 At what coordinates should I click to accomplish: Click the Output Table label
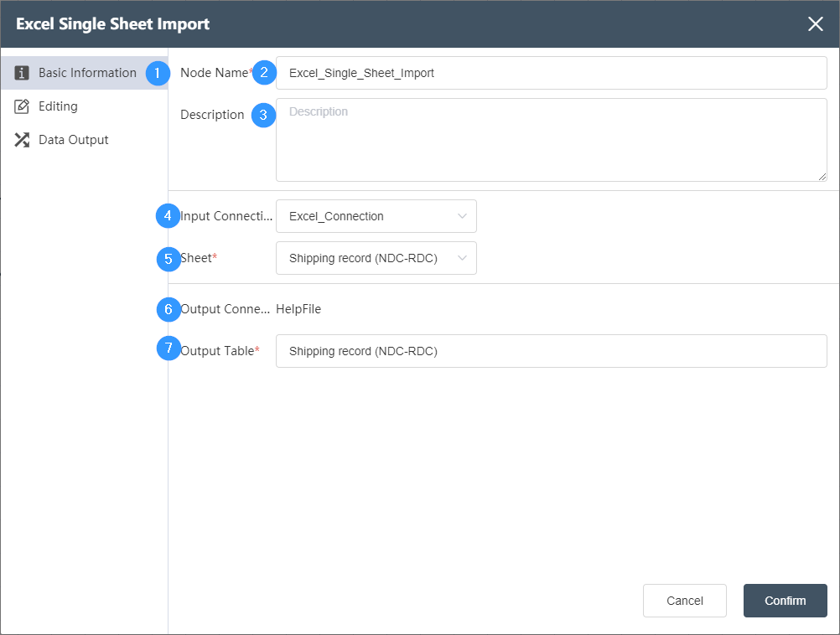coord(217,351)
